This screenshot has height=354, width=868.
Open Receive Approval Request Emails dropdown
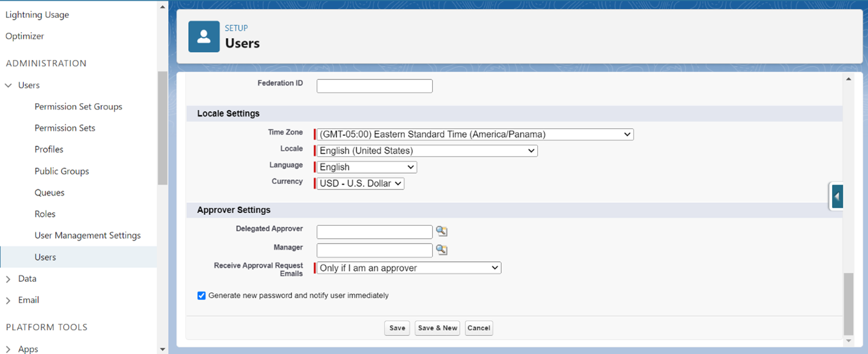(x=409, y=268)
